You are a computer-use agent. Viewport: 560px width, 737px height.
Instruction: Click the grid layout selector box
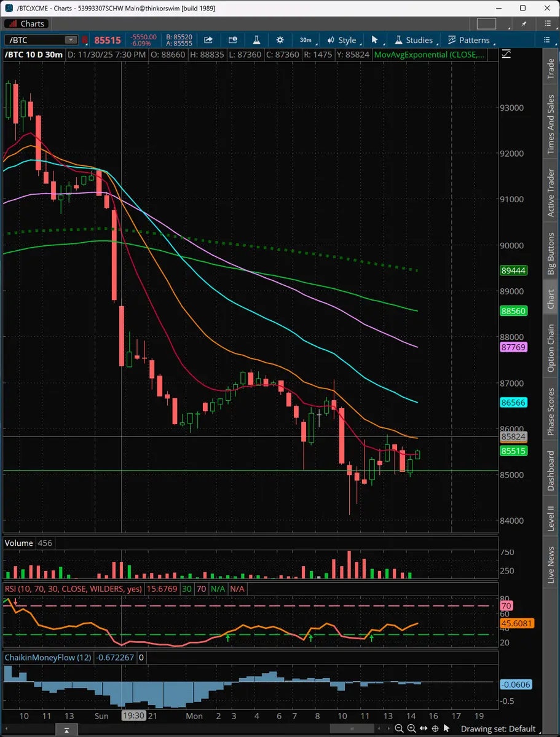(486, 23)
